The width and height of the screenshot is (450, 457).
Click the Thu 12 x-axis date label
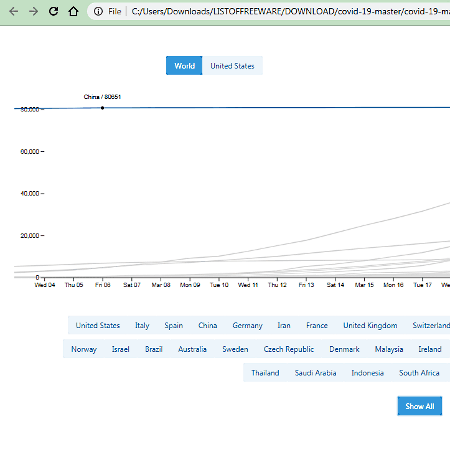pyautogui.click(x=277, y=285)
